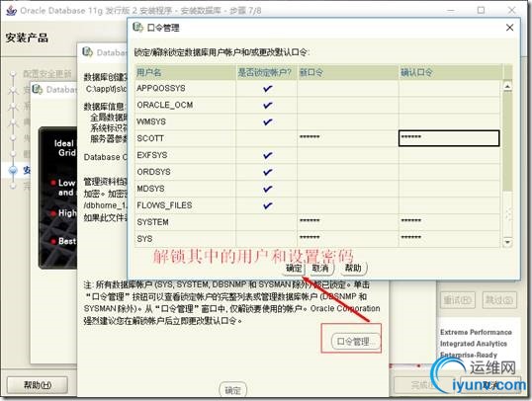This screenshot has height=401, width=532.
Task: Select the ORDSYS username row
Action: coord(185,172)
